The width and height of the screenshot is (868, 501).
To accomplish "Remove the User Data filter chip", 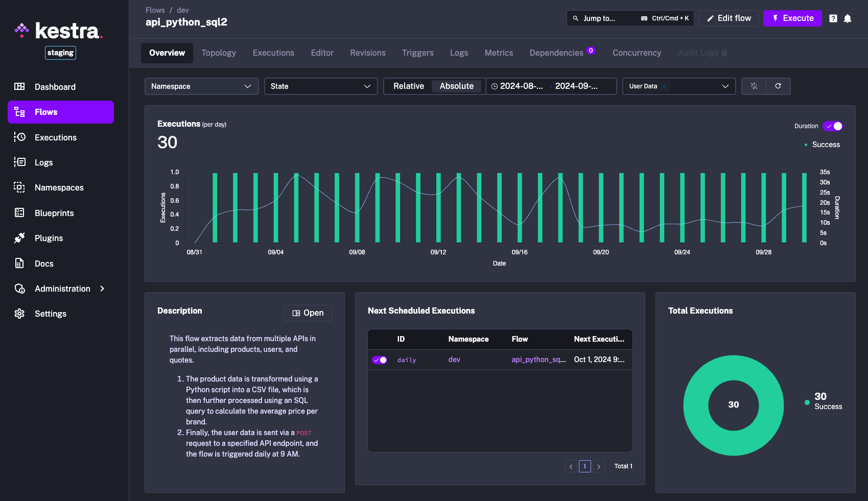I will pos(664,86).
